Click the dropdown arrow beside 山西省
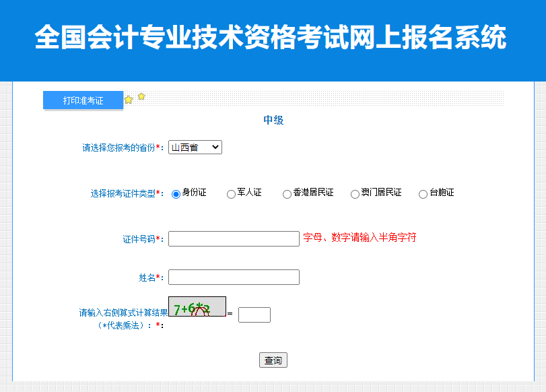This screenshot has height=392, width=546. tap(217, 147)
